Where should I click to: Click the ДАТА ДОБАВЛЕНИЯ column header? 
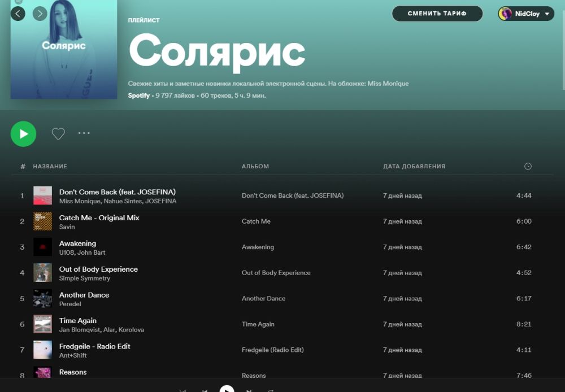tap(414, 166)
